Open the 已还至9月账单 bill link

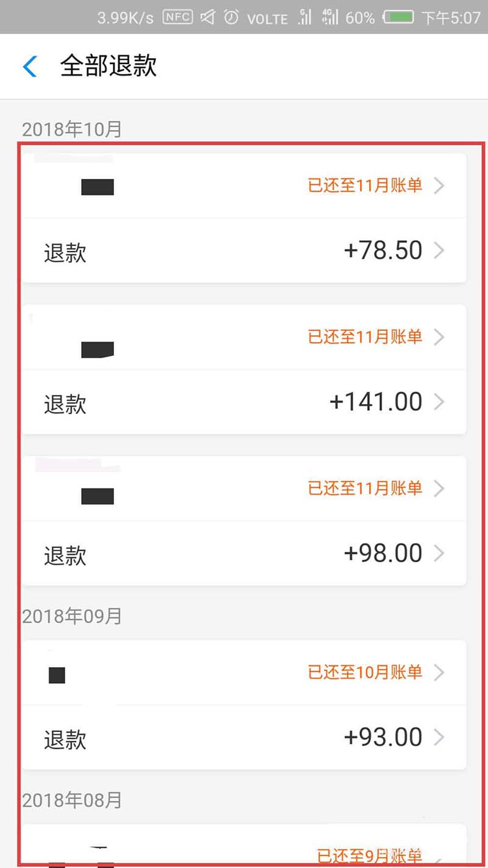tap(369, 855)
